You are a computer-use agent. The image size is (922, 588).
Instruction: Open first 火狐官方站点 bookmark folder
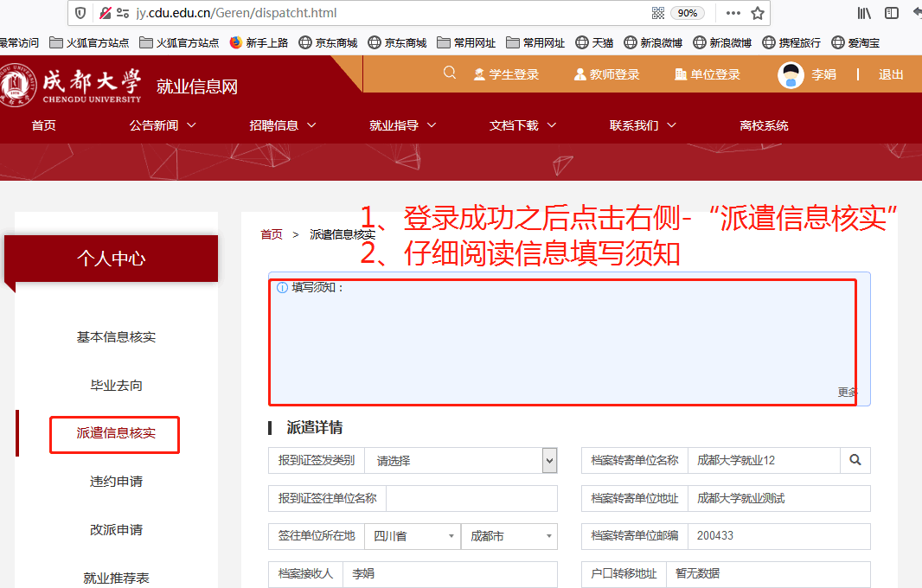click(x=89, y=43)
